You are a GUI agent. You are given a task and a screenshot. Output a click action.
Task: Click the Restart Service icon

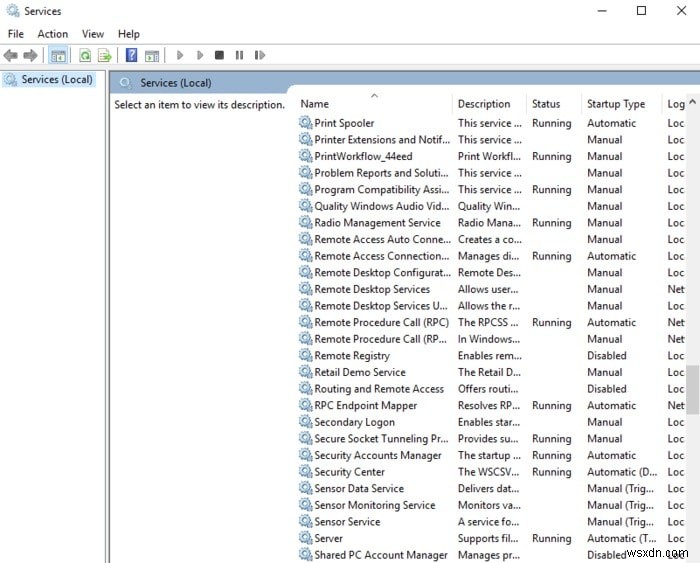pyautogui.click(x=260, y=55)
